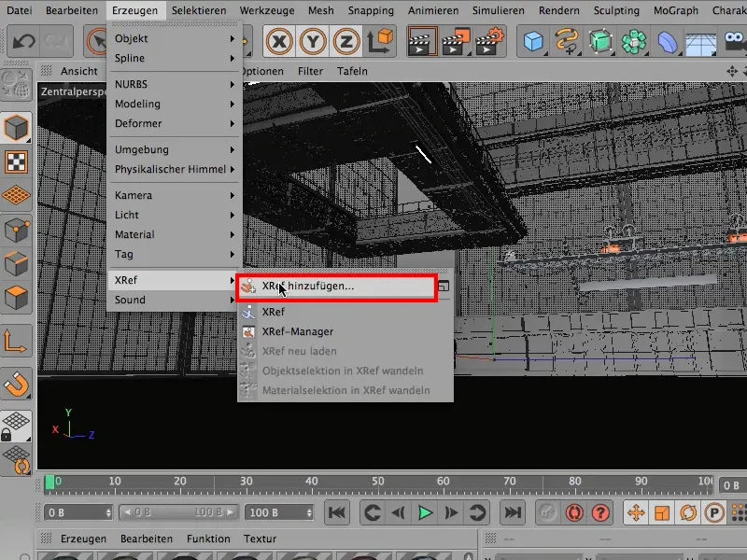Toggle autokeying red circle button
The width and height of the screenshot is (747, 560).
(574, 512)
